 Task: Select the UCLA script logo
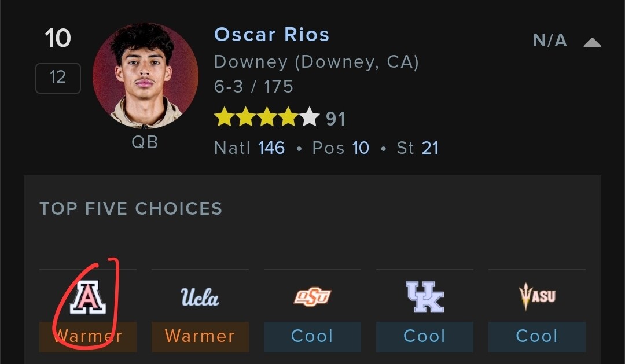click(200, 297)
